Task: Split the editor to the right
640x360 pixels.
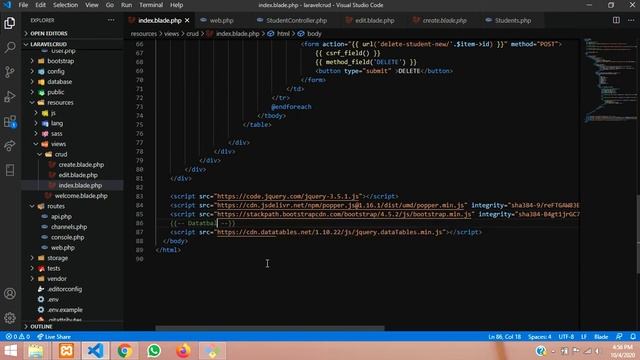Action: [x=616, y=20]
